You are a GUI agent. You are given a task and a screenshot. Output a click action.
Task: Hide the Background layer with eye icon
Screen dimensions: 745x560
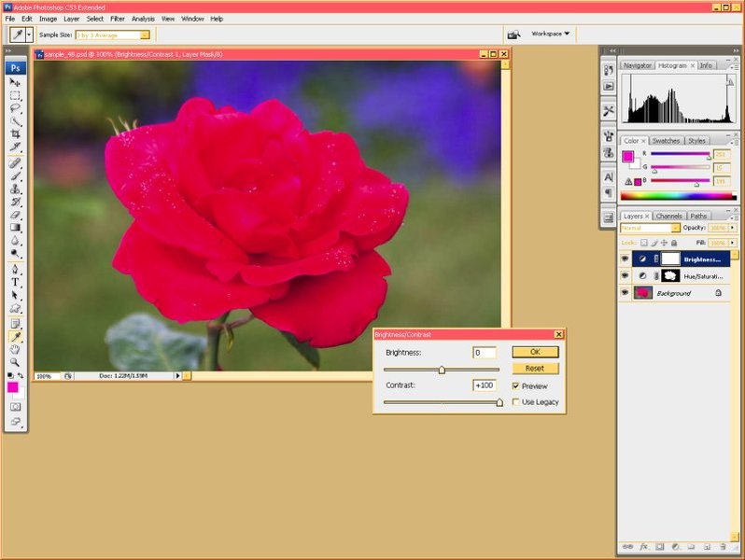click(626, 293)
